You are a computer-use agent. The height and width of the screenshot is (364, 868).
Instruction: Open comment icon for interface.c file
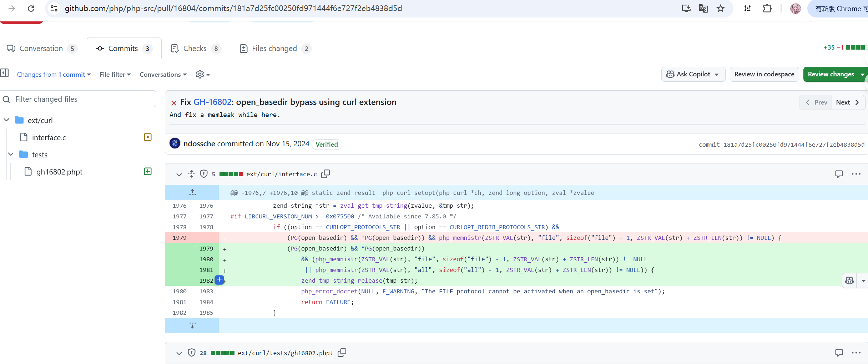[x=839, y=174]
